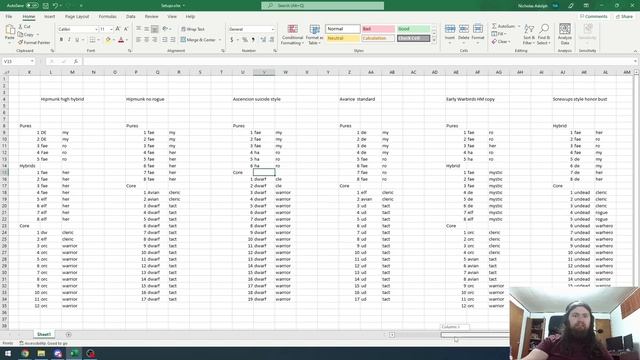Switch to the Data tab

click(x=131, y=17)
